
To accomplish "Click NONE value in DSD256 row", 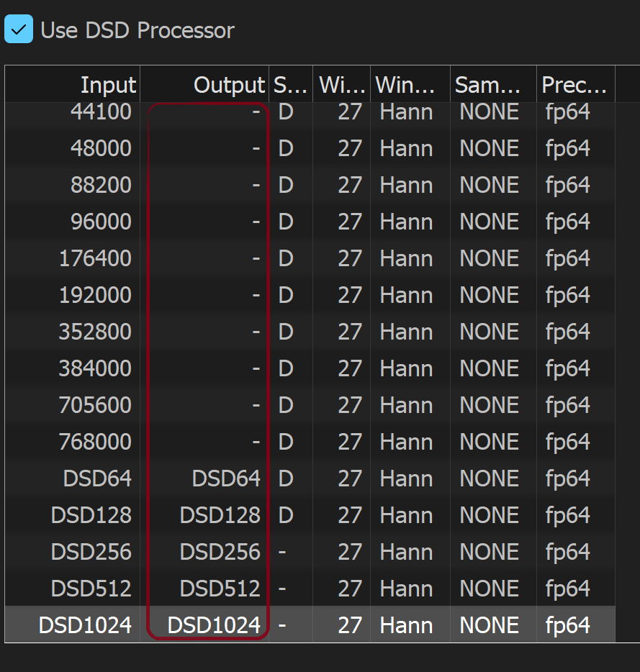I will coord(489,552).
